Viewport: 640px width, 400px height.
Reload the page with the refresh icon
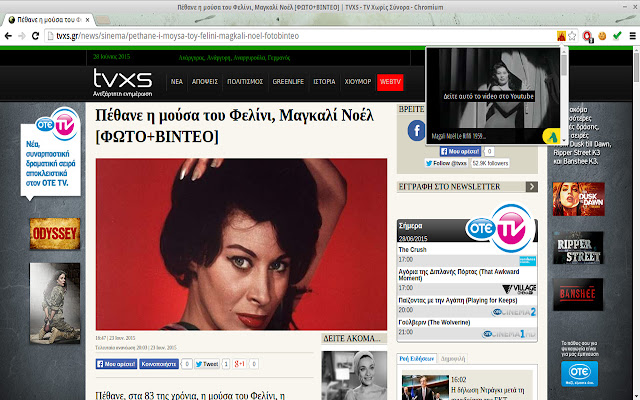click(x=36, y=36)
